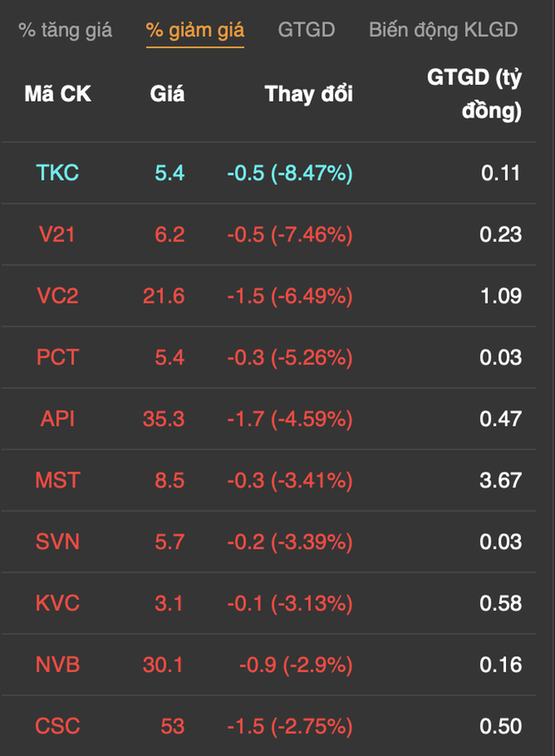Open the TKC stock ticker

pyautogui.click(x=58, y=172)
